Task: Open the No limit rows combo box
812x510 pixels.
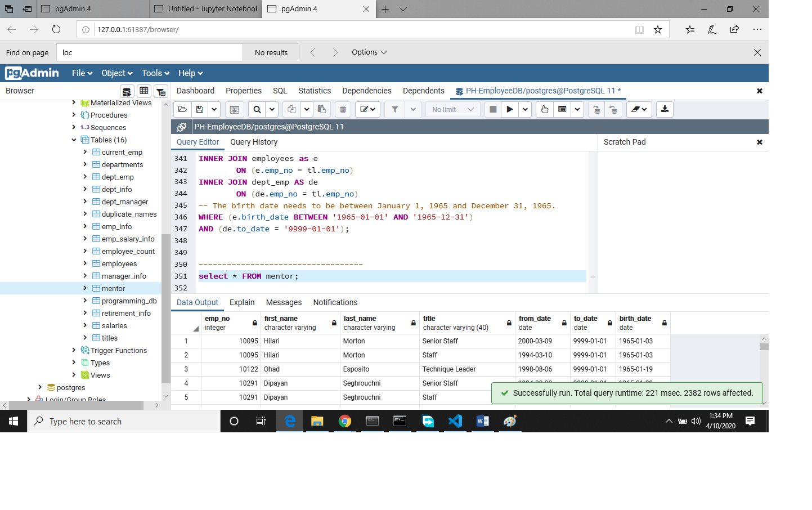Action: (x=453, y=109)
